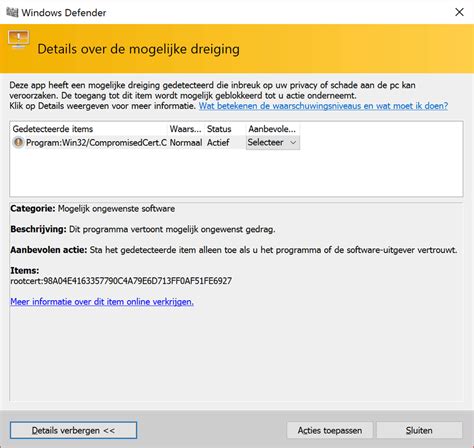Select the Program:Win32/CompromisedCert.C row
474x448 pixels.
pyautogui.click(x=156, y=142)
